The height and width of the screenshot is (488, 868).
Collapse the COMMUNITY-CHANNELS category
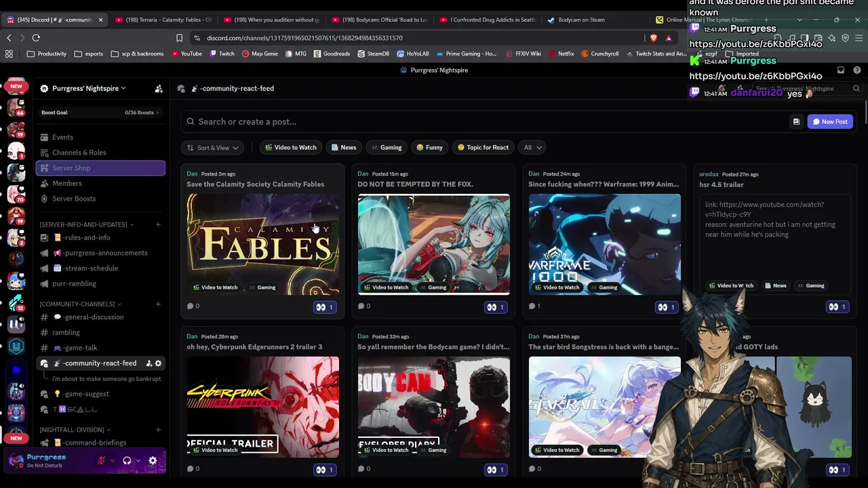pyautogui.click(x=81, y=304)
